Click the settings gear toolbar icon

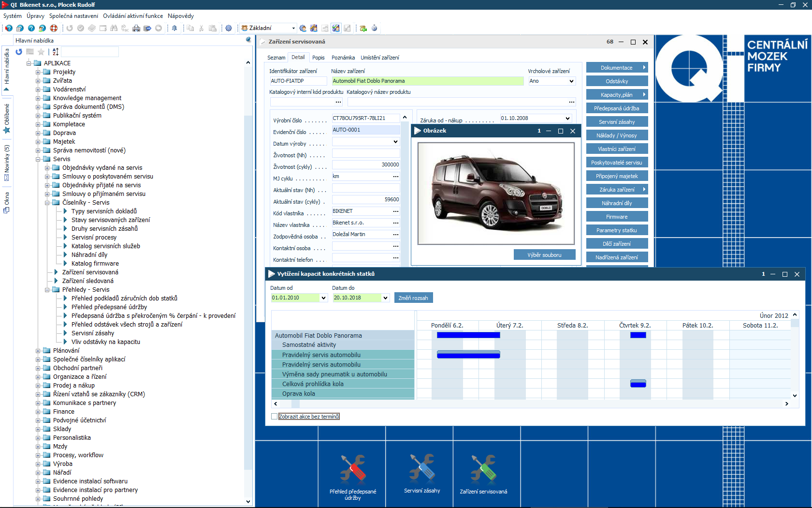(x=229, y=28)
